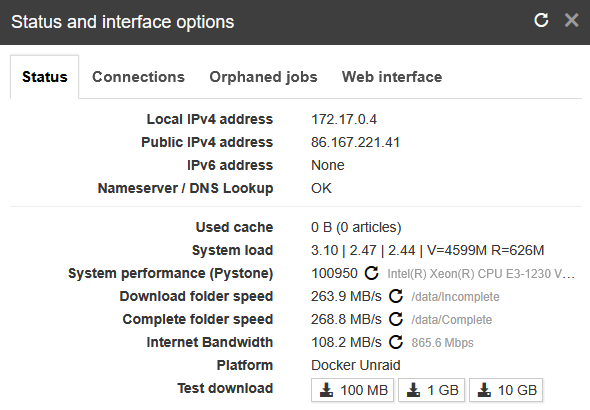Click the /data/Incomplete folder path
590x410 pixels.
(455, 297)
